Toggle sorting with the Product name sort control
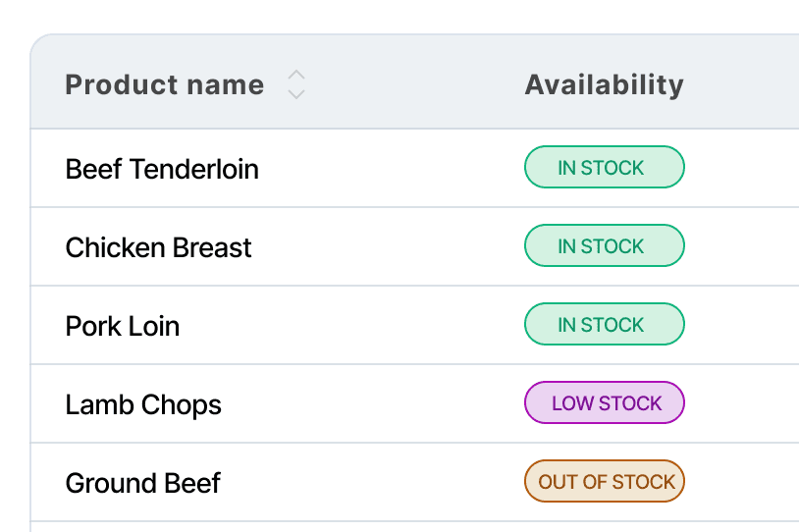Viewport: 799px width, 532px height. pyautogui.click(x=296, y=85)
